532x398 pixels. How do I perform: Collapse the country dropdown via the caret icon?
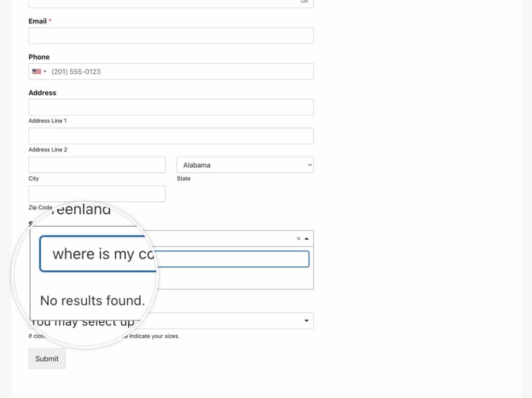click(307, 238)
